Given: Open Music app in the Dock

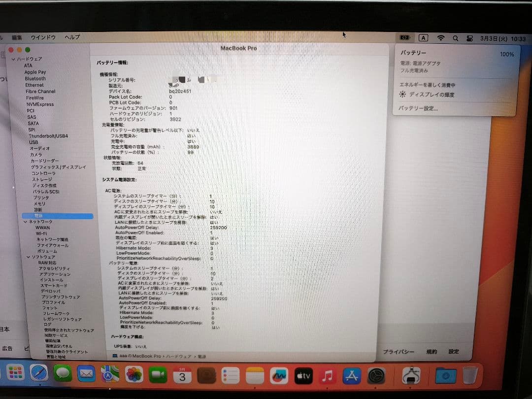Looking at the screenshot, I should [328, 376].
